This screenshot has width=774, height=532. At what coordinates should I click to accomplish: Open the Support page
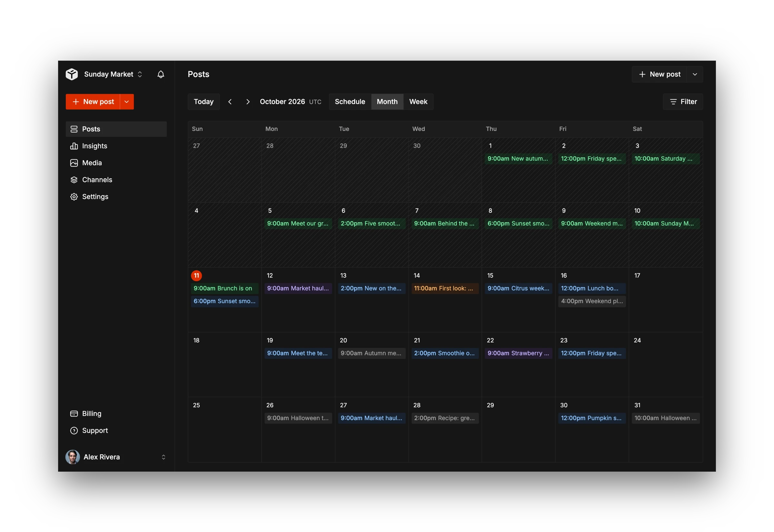(116, 430)
